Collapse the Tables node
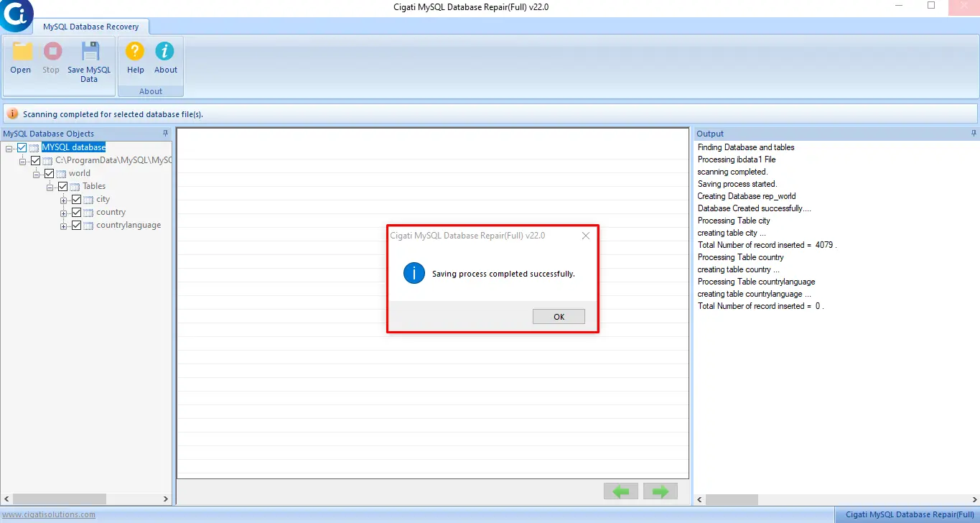Screen dimensions: 980x523 click(50, 187)
